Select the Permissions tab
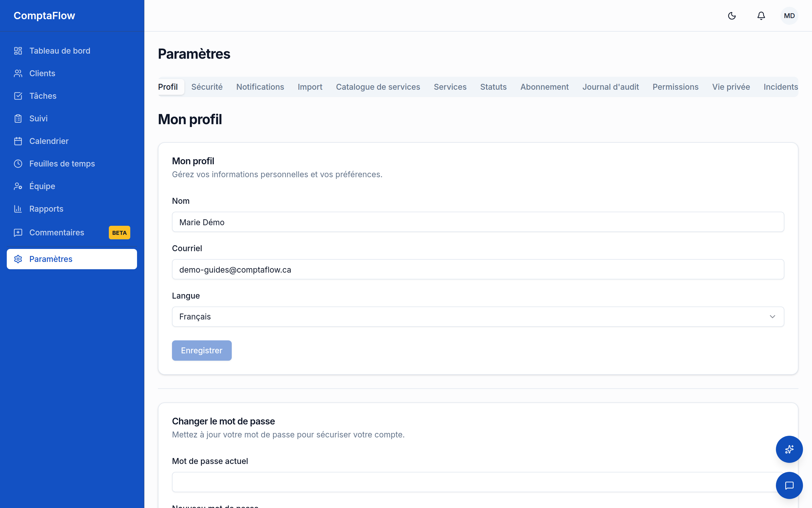This screenshot has width=812, height=508. pyautogui.click(x=676, y=87)
